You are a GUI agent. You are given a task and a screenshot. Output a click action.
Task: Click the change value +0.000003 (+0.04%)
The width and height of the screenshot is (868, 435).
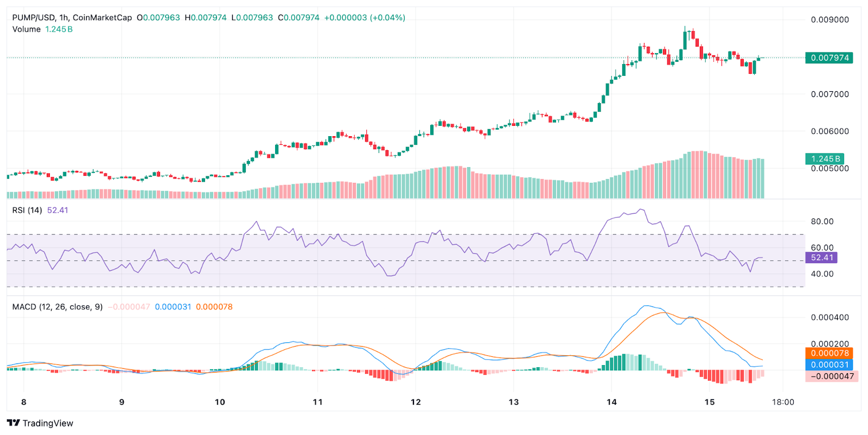pyautogui.click(x=365, y=17)
